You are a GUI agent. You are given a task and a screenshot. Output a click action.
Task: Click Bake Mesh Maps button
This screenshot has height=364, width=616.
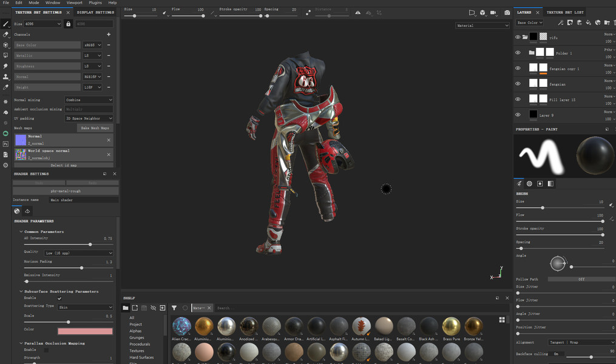click(x=95, y=128)
